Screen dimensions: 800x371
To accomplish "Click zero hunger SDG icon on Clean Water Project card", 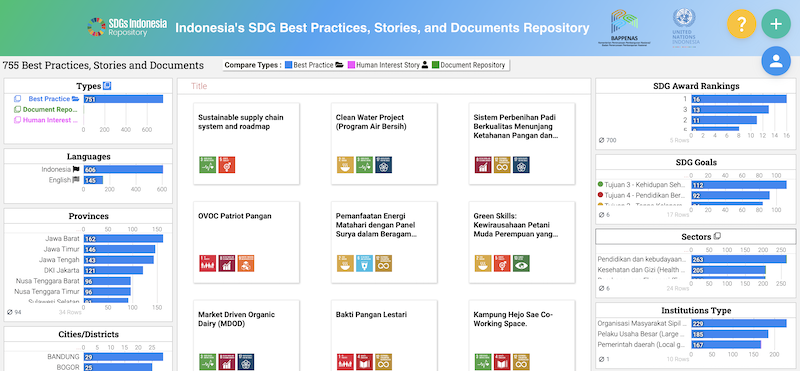I will coord(345,165).
